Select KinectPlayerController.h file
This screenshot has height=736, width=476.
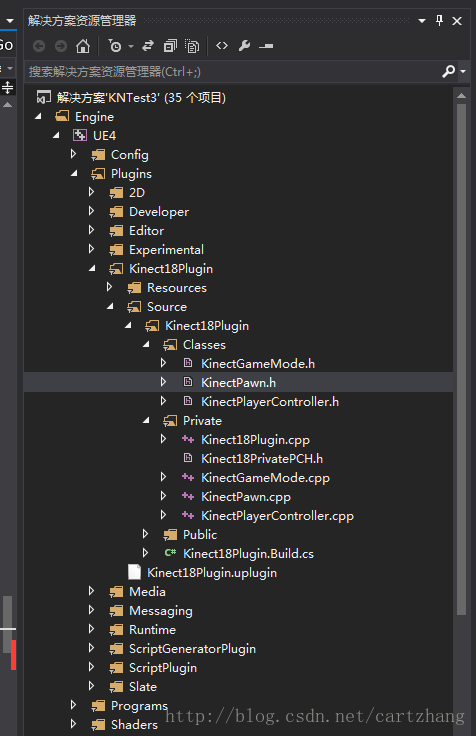coord(270,401)
